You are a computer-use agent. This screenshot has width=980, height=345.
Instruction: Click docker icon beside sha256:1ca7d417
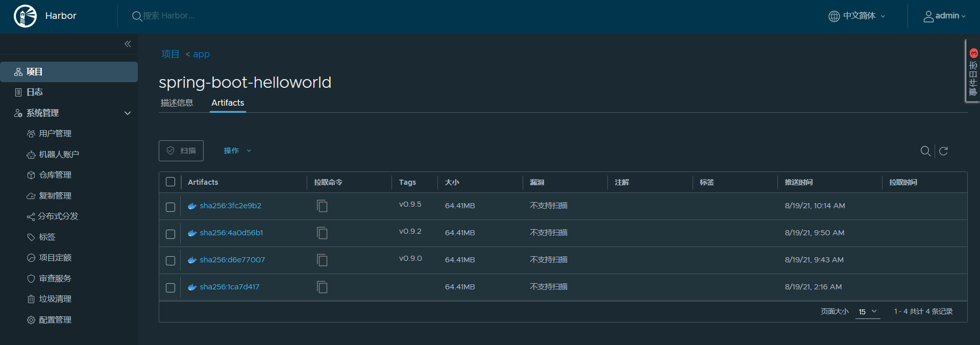point(192,287)
